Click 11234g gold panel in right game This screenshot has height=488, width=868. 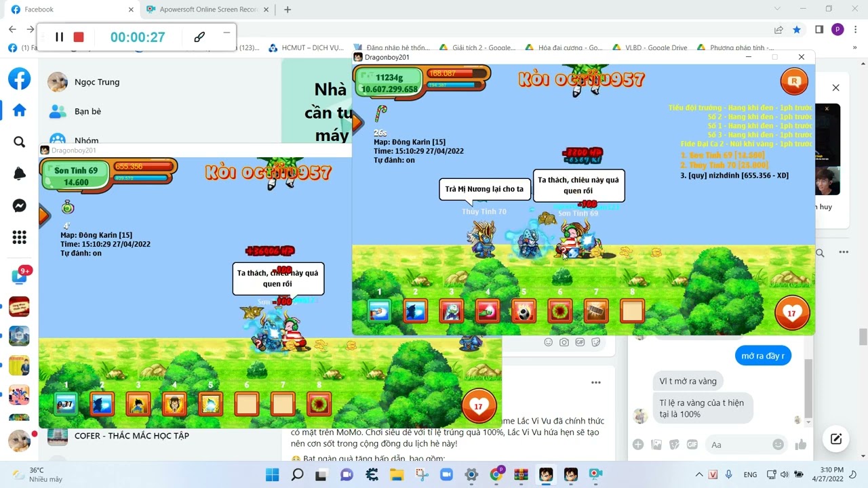pyautogui.click(x=389, y=83)
